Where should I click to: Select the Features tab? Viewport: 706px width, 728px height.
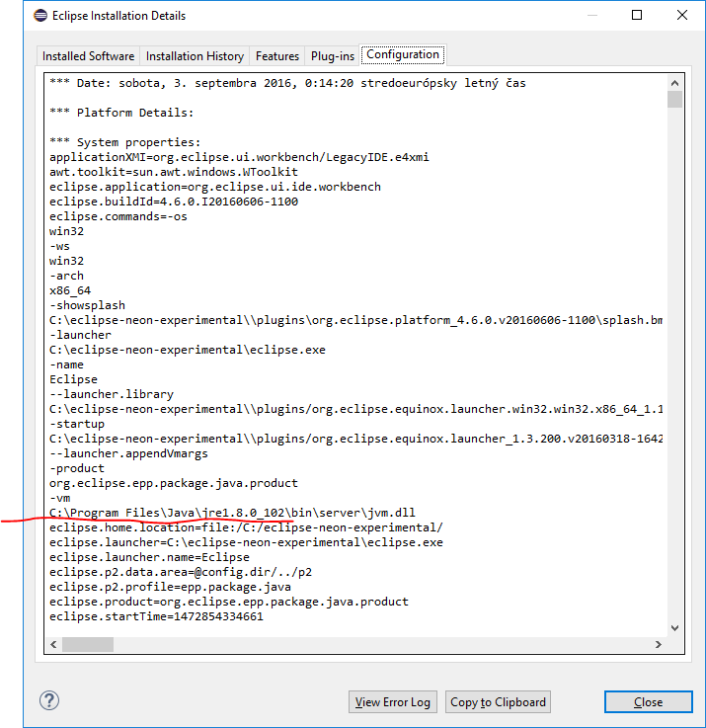point(276,56)
